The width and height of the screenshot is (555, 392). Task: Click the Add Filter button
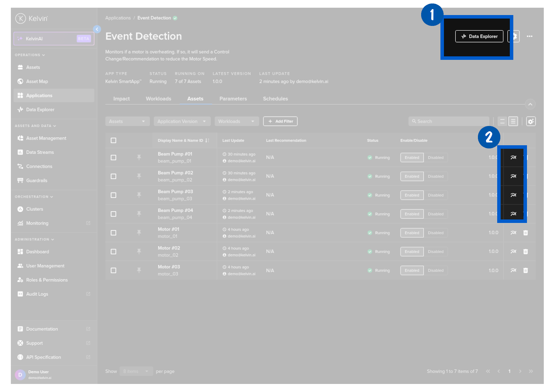pos(280,121)
